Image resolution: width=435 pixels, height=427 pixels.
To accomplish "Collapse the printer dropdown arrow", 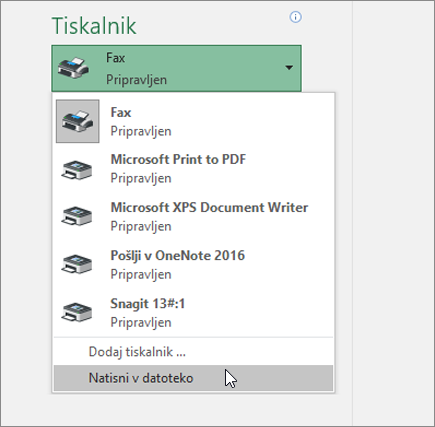I will point(289,68).
